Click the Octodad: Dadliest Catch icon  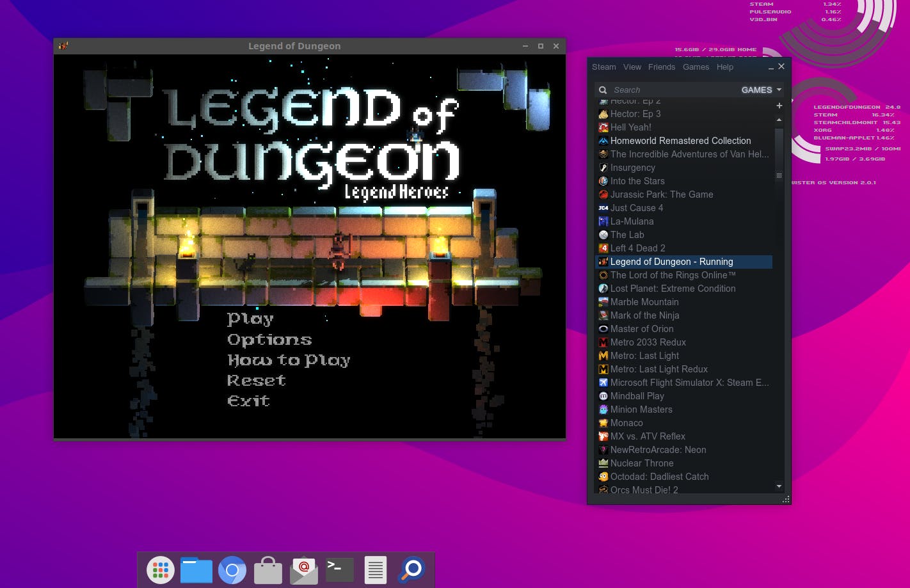tap(603, 477)
